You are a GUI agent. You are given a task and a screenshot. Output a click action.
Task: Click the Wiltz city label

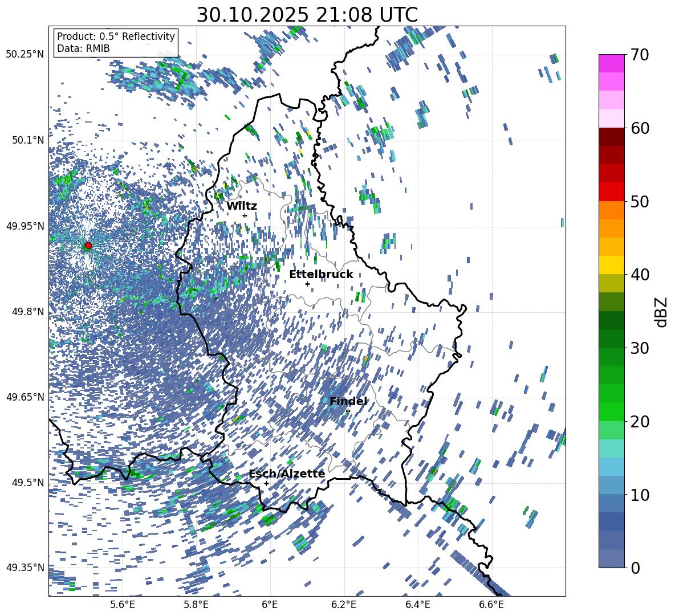point(242,206)
